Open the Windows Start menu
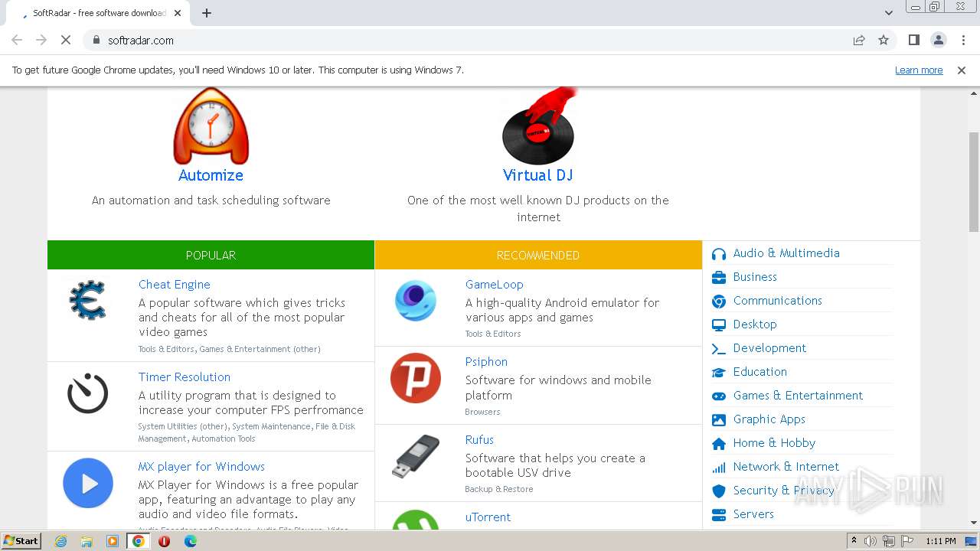 pyautogui.click(x=21, y=540)
